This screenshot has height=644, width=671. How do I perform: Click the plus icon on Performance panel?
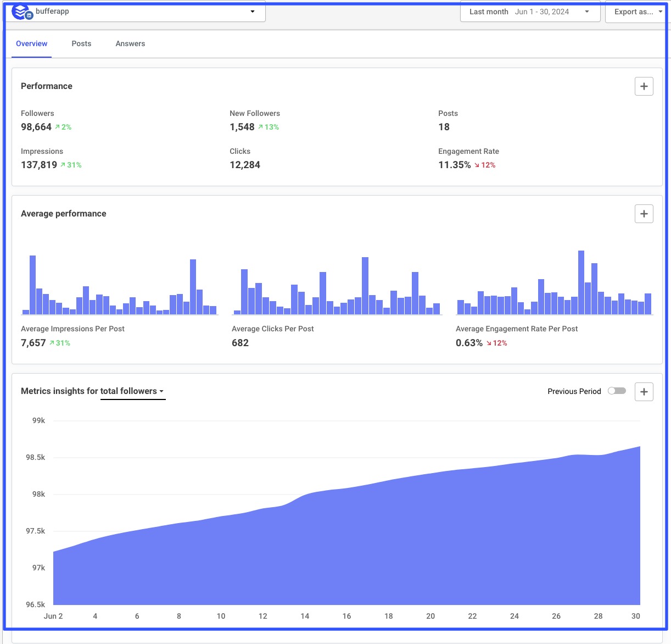644,86
